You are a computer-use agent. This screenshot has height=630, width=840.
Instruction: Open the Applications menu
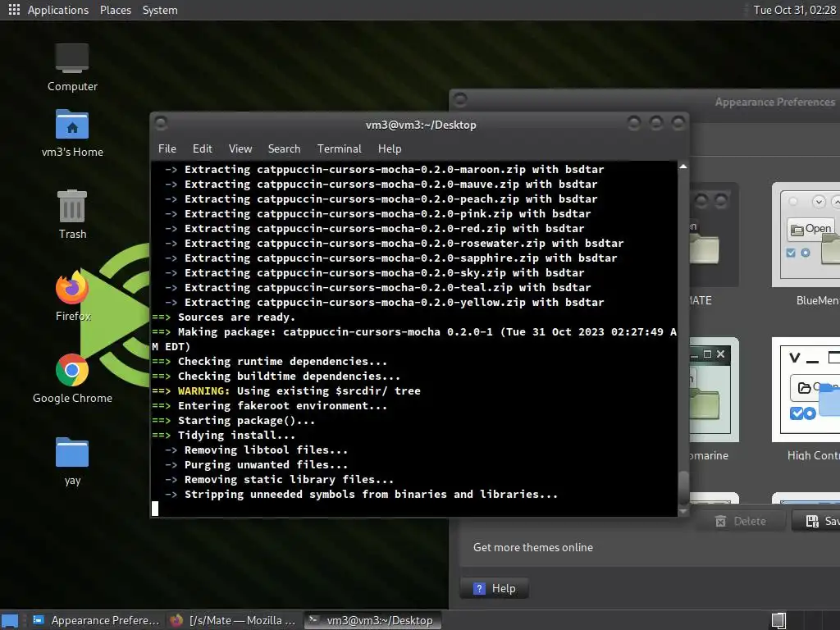point(58,10)
